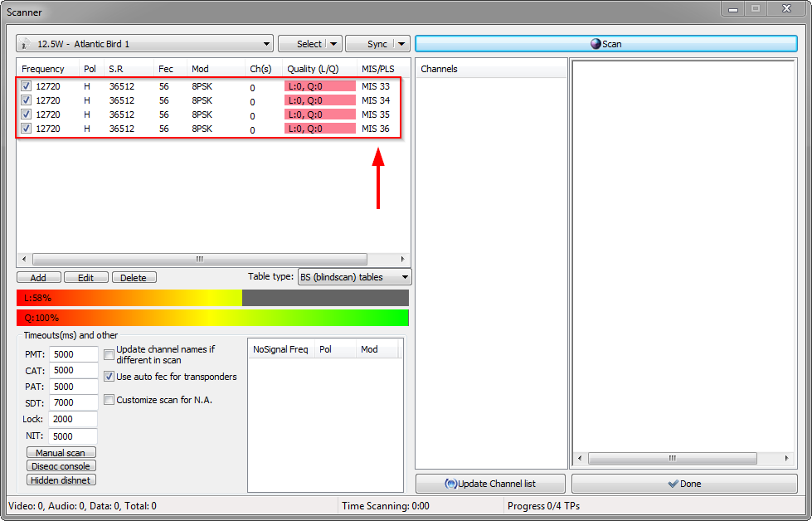This screenshot has width=812, height=521.
Task: Select the row with MIS 33
Action: click(x=209, y=86)
